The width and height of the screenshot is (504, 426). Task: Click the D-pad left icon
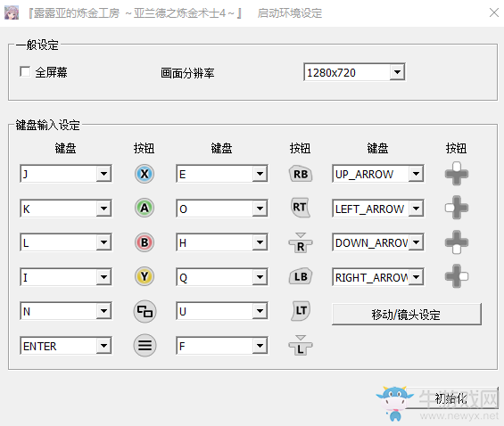click(457, 208)
